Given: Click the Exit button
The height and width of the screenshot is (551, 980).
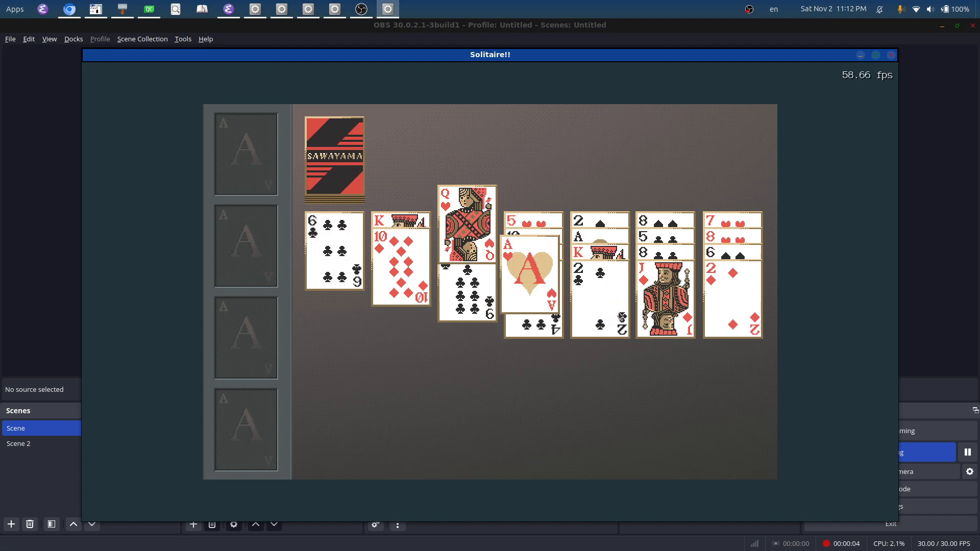Looking at the screenshot, I should coord(890,524).
